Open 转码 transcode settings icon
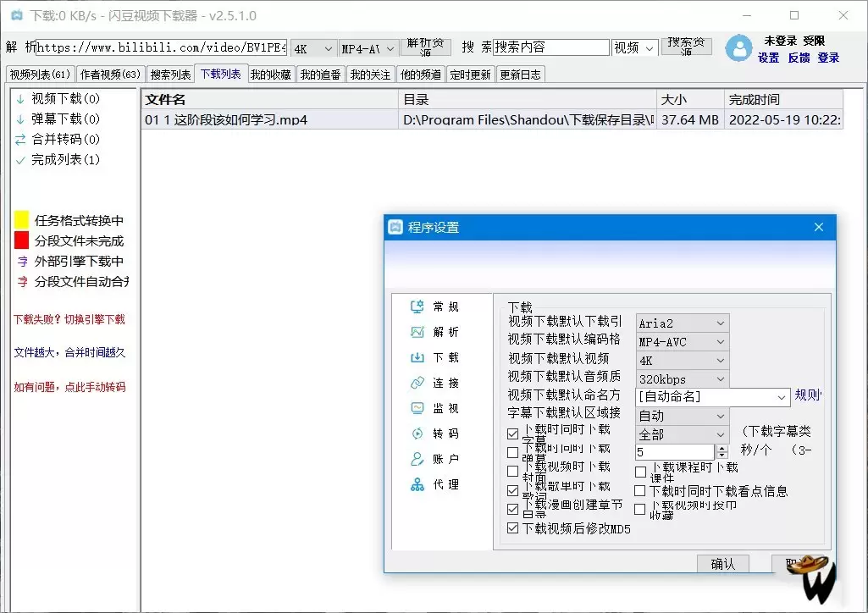This screenshot has width=868, height=613. (x=417, y=434)
